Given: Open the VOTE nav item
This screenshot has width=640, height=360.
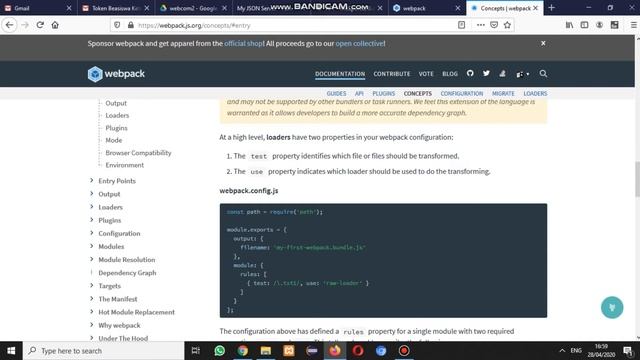Looking at the screenshot, I should (x=426, y=74).
